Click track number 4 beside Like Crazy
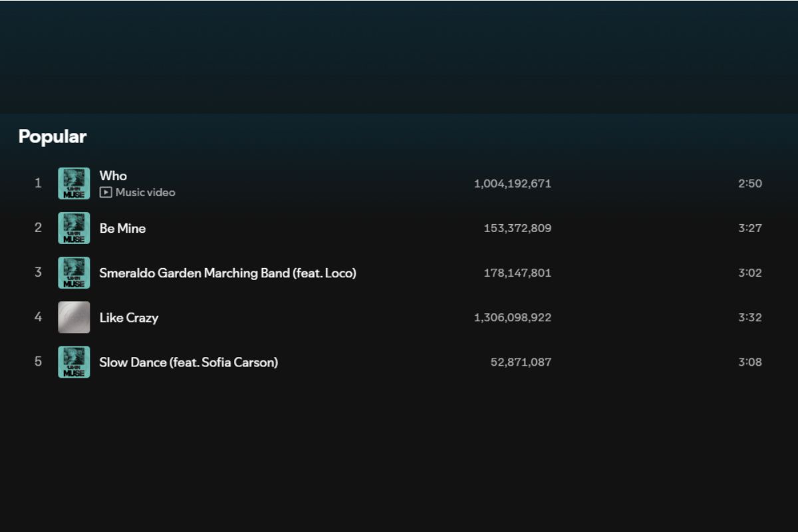 38,317
